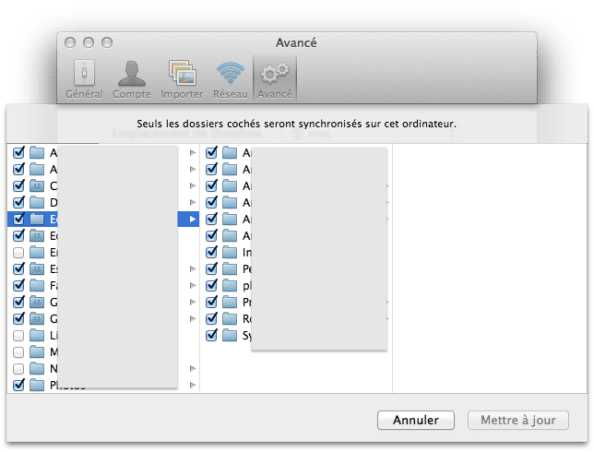Click the folder icon beside lowercase 'pl'
Image resolution: width=594 pixels, height=452 pixels.
pos(230,285)
